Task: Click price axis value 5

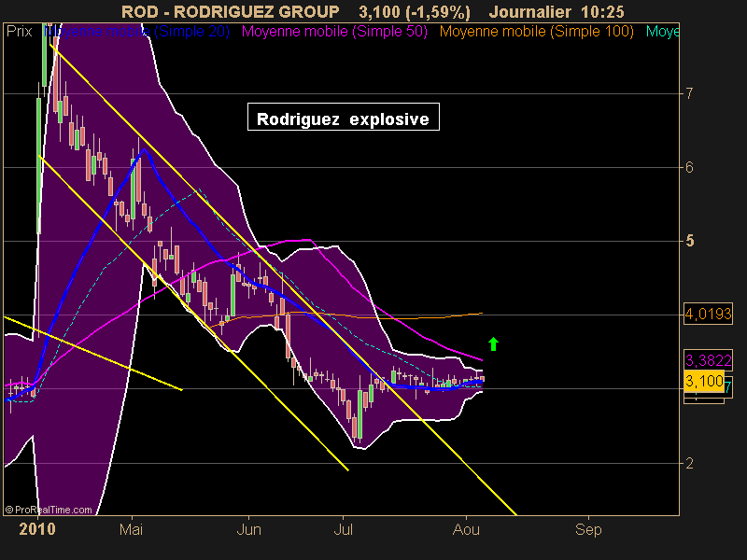Action: pos(689,241)
